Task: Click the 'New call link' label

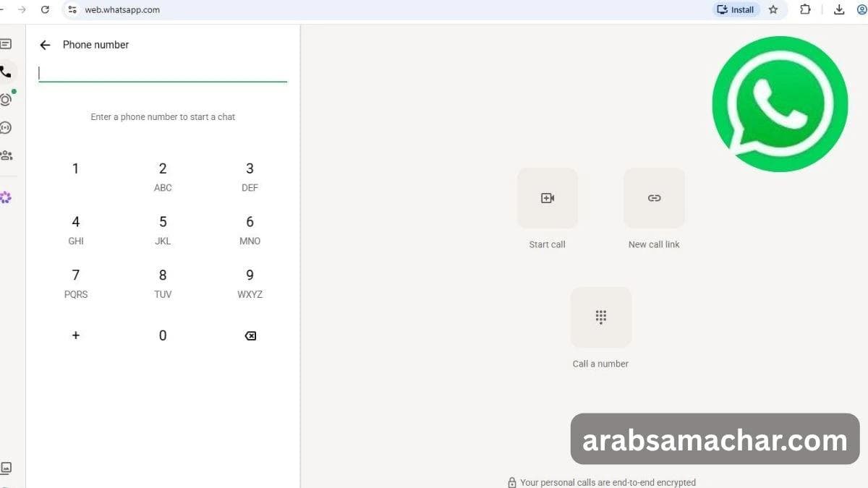Action: 654,244
